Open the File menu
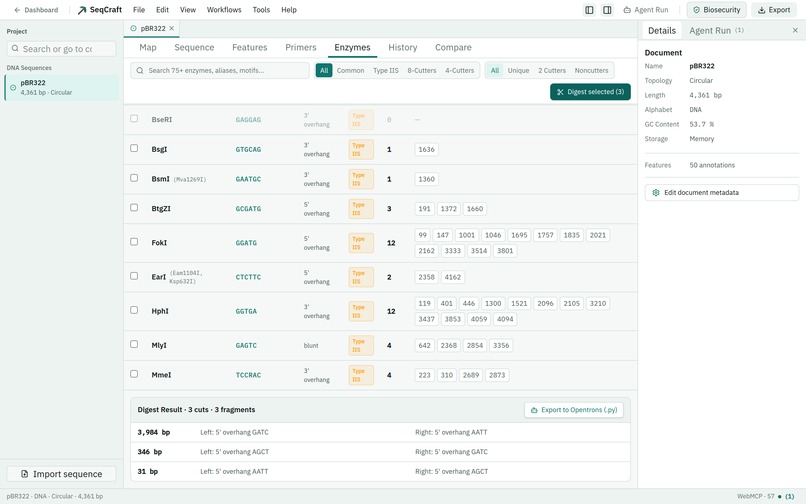 coord(139,10)
